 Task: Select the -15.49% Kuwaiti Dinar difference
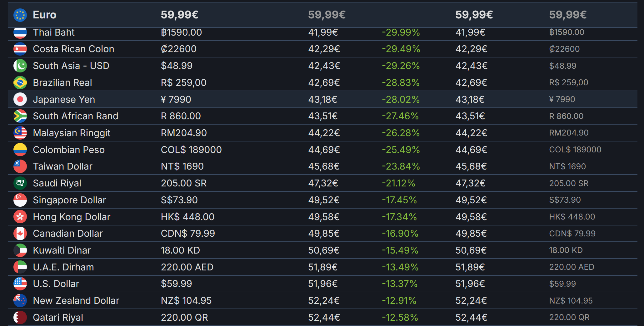tap(400, 250)
